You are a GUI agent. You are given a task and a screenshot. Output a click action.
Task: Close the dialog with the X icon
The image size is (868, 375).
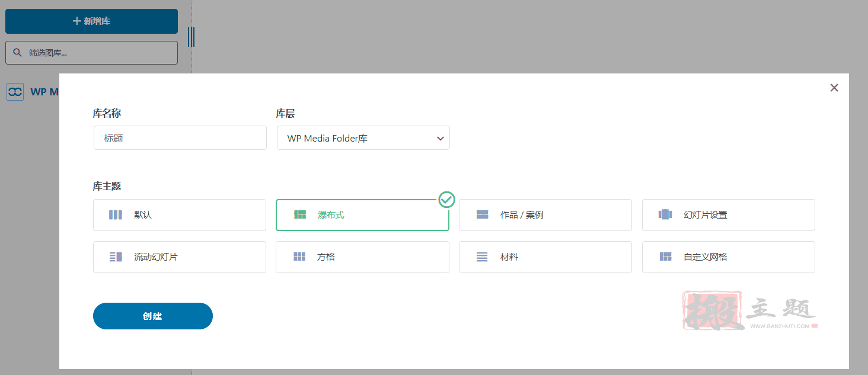(834, 88)
